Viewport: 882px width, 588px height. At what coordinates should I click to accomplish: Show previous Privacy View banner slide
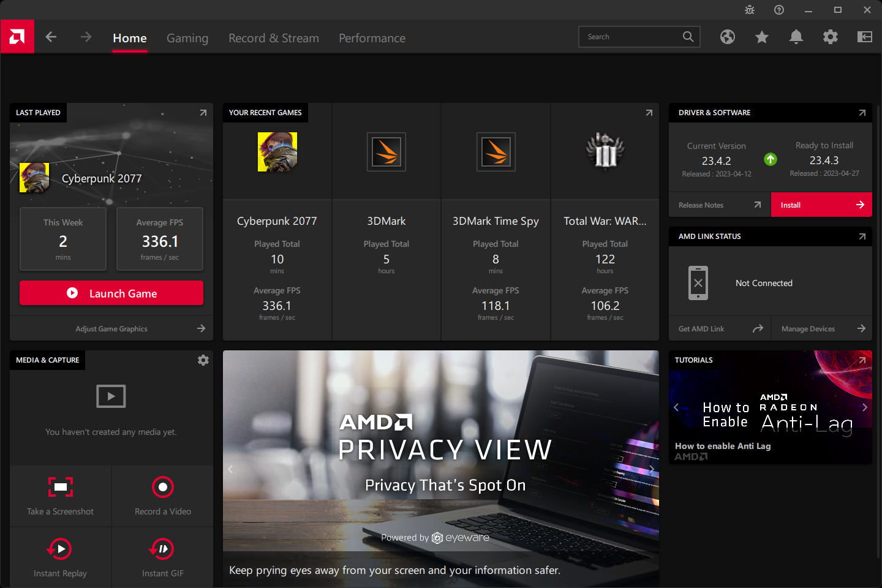[x=230, y=469]
